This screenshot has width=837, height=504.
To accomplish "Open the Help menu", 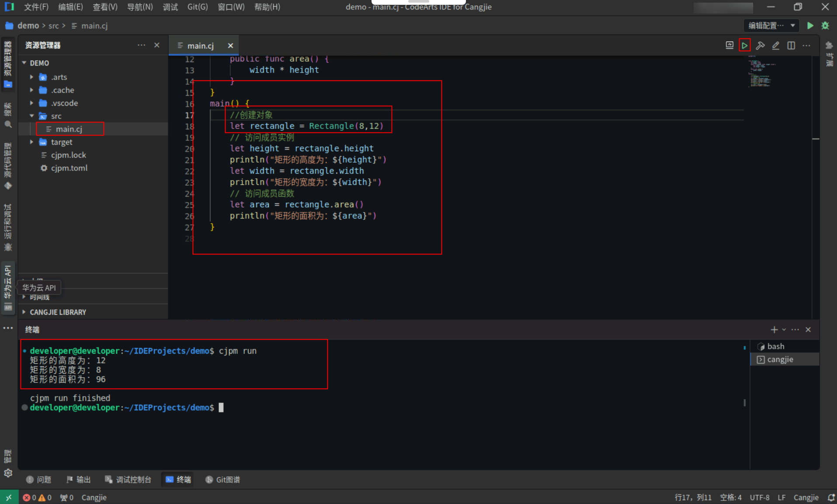I will point(267,7).
